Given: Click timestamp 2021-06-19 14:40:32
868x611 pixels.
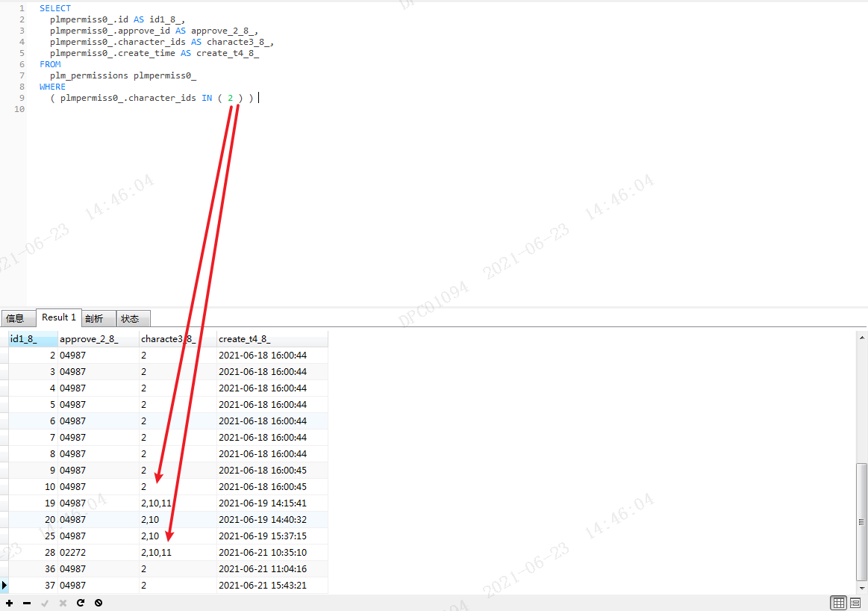Looking at the screenshot, I should point(263,520).
